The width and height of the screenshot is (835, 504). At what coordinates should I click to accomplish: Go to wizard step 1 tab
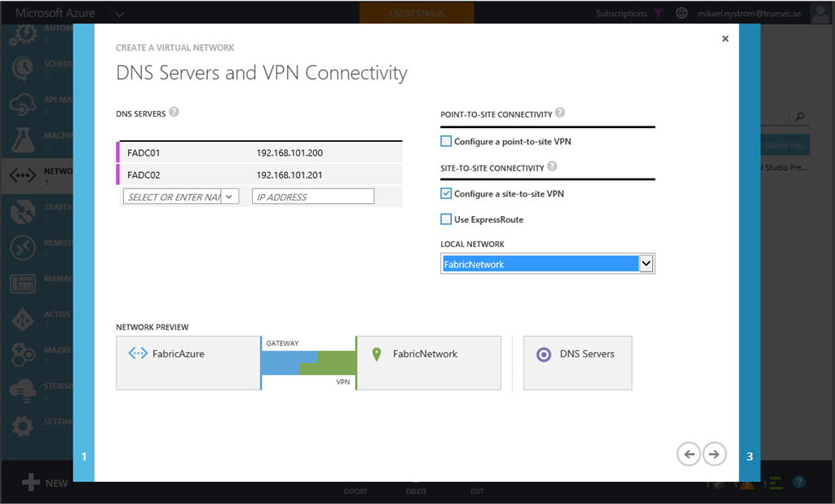tap(83, 456)
